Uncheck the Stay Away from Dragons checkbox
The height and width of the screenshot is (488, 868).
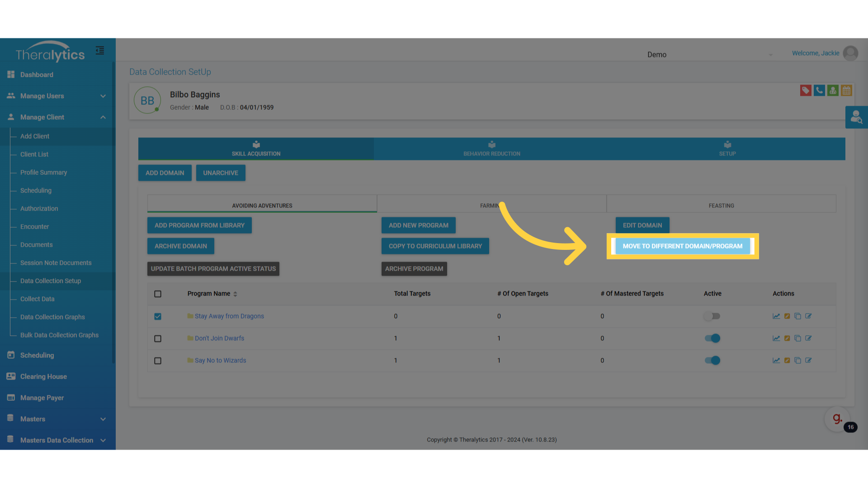click(158, 316)
